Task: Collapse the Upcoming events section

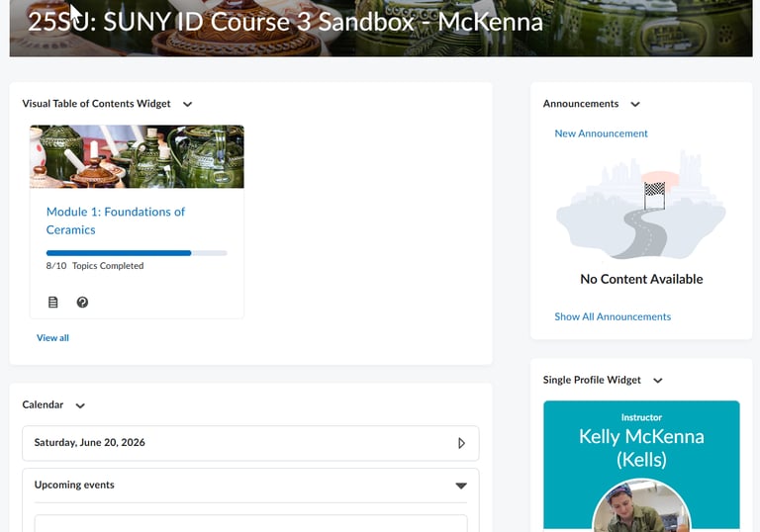Action: (461, 486)
